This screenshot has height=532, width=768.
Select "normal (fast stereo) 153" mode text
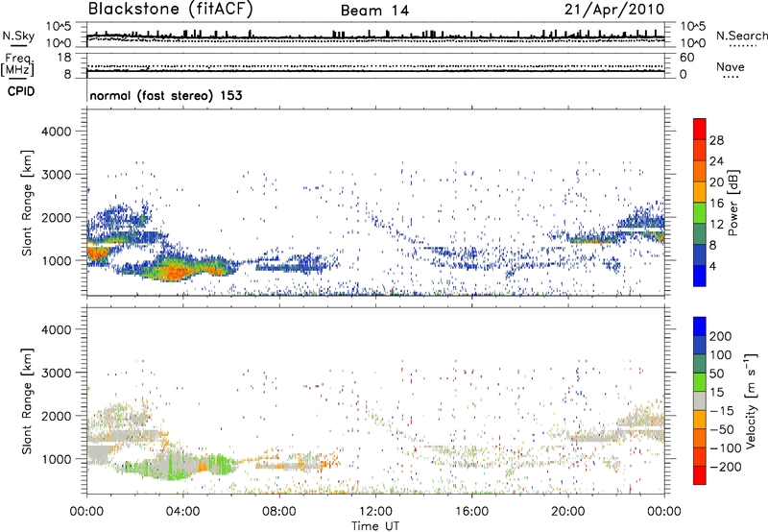pyautogui.click(x=166, y=95)
